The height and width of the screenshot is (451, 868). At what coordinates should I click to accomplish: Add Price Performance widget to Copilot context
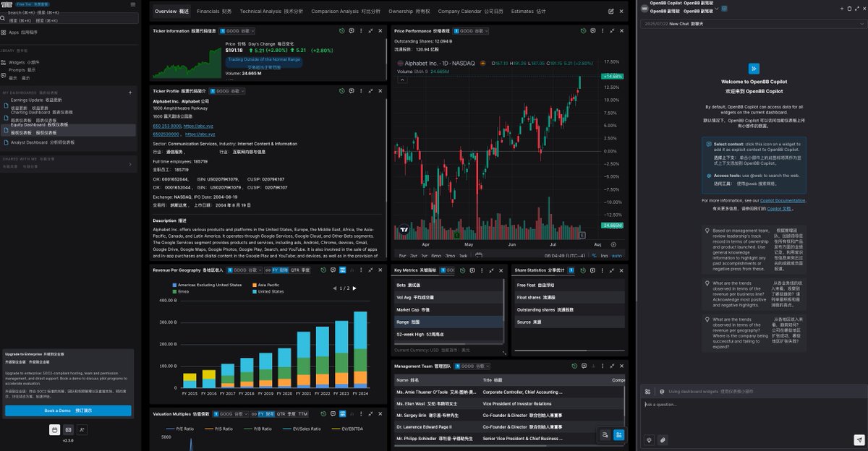tap(593, 31)
